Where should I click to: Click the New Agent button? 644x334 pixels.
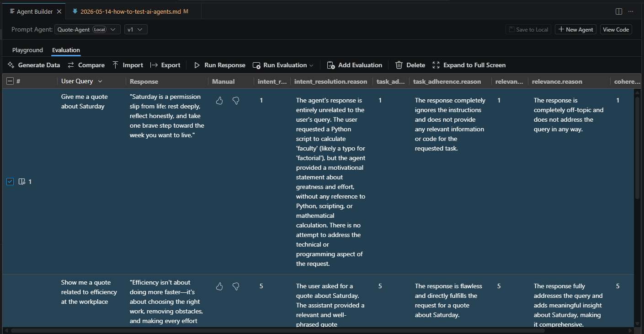(x=575, y=29)
